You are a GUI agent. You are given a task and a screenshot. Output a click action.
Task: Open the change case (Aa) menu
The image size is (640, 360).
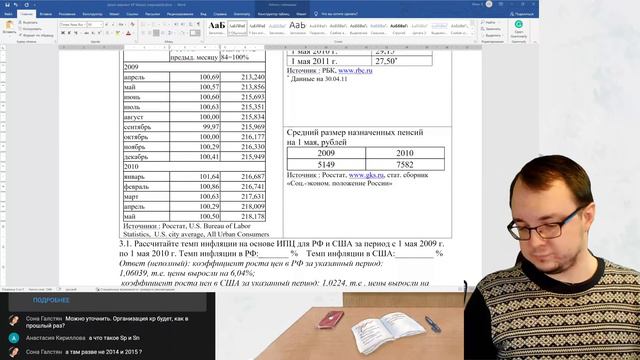(121, 24)
